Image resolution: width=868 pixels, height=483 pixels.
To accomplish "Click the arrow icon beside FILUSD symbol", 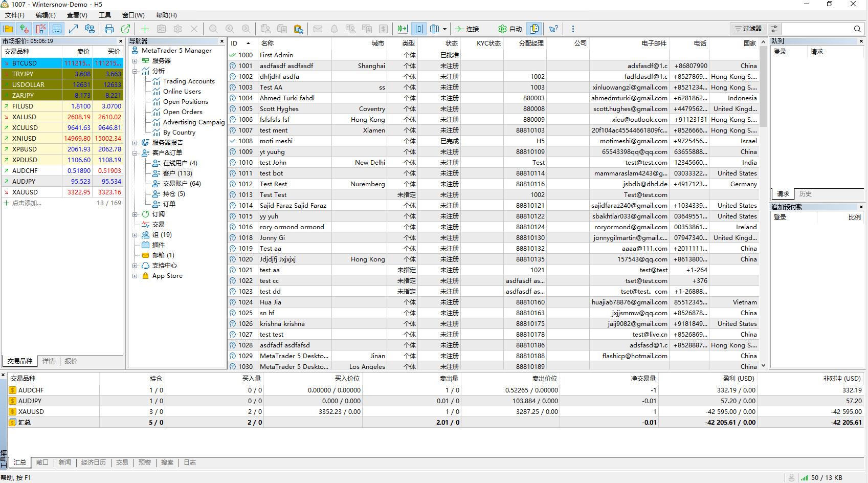I will (x=6, y=106).
